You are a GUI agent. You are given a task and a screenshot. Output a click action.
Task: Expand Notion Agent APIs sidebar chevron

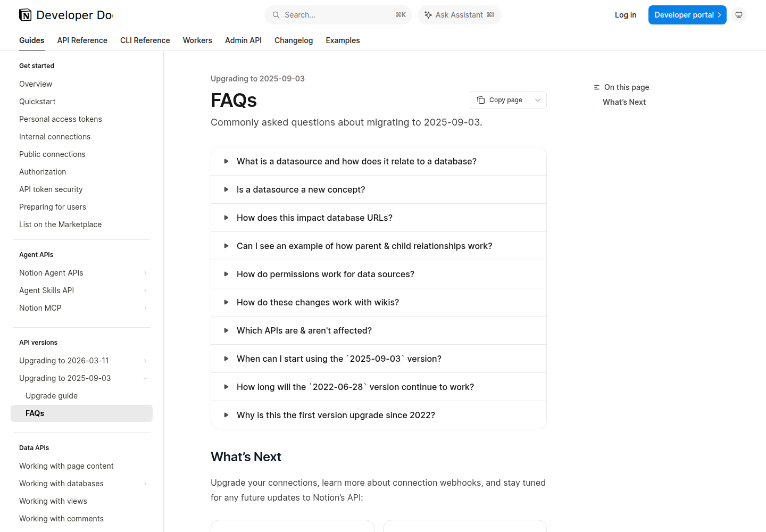(145, 273)
